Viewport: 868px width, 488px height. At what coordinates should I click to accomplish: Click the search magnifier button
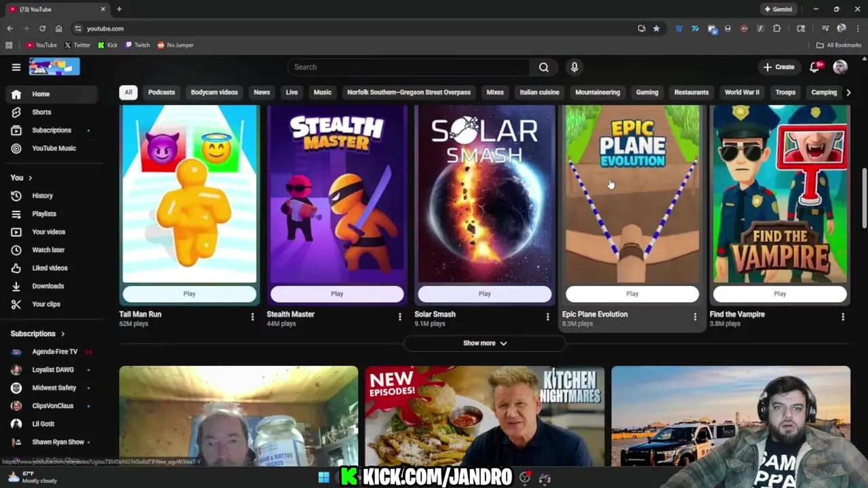coord(544,67)
